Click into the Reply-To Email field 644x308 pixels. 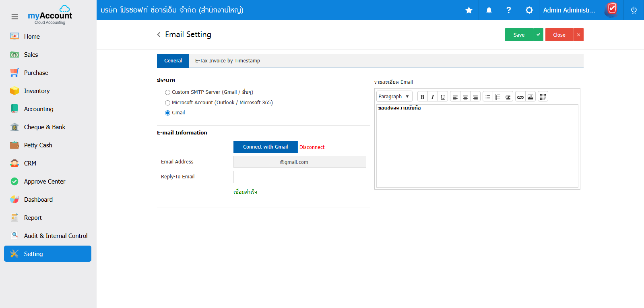299,177
